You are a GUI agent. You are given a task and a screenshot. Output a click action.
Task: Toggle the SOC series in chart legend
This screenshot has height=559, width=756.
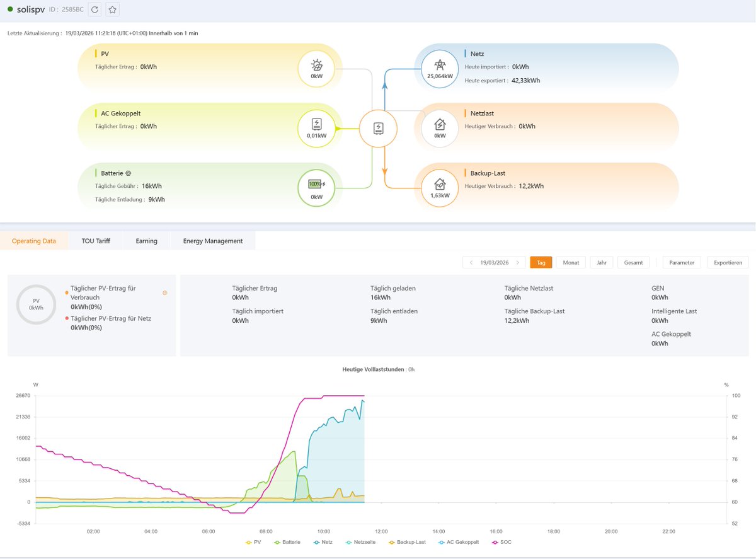click(x=501, y=542)
